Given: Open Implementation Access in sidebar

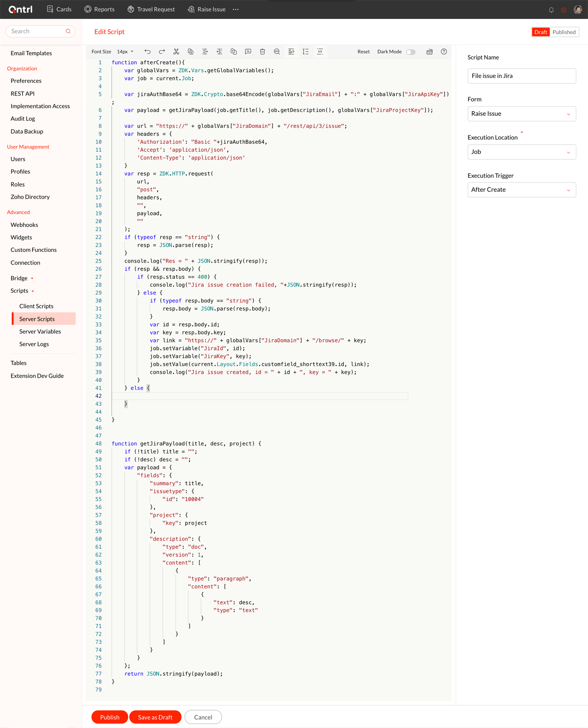Looking at the screenshot, I should point(40,106).
